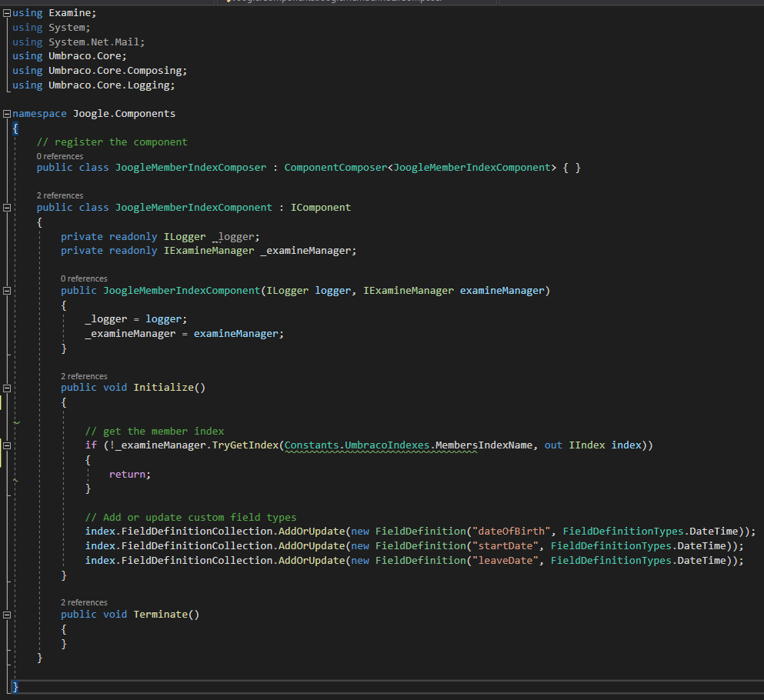Screen dimensions: 764x700
Task: Collapse the Initialize method outline
Action: coord(7,388)
